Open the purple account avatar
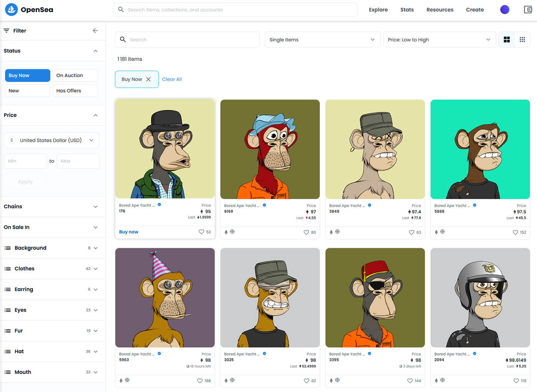Screen dimensions: 537x392 coord(505,10)
